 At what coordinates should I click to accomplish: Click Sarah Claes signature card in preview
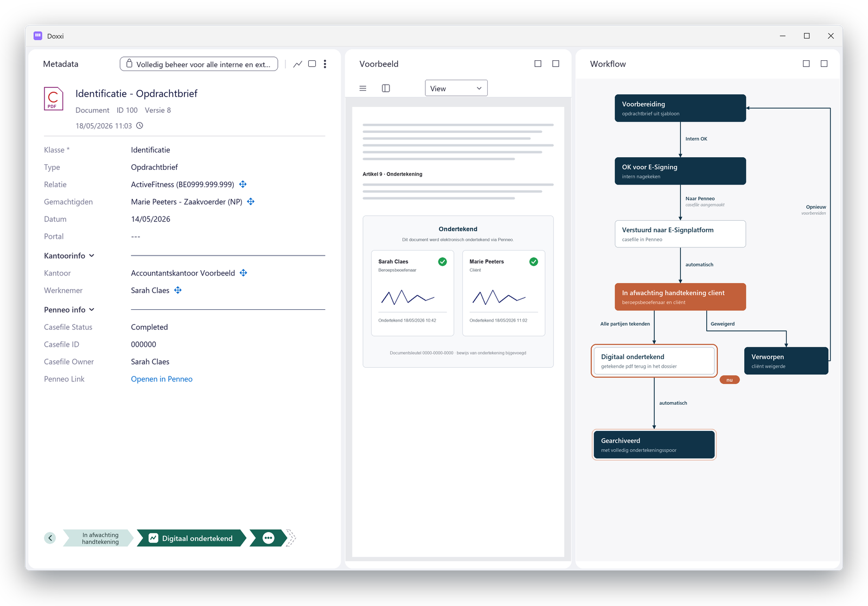(412, 293)
